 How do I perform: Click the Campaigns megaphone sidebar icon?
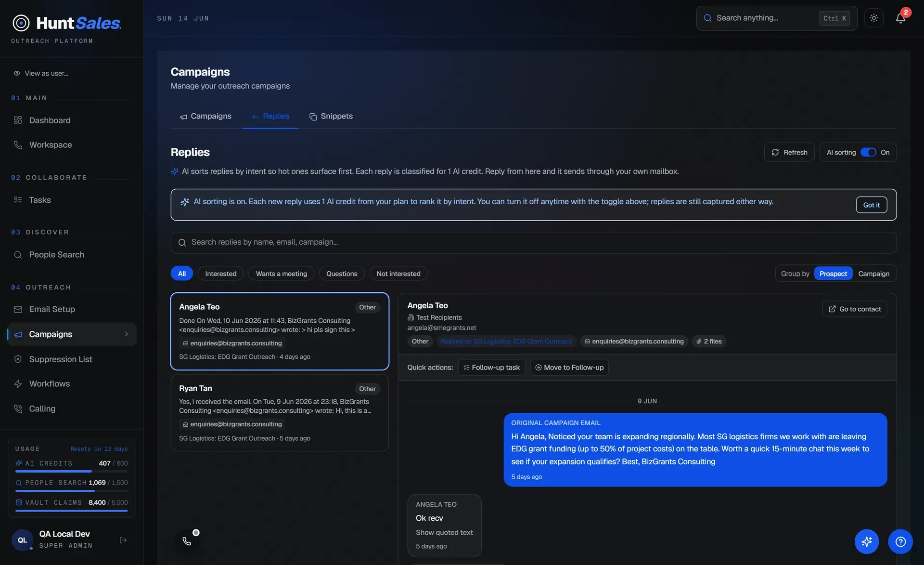pyautogui.click(x=18, y=334)
